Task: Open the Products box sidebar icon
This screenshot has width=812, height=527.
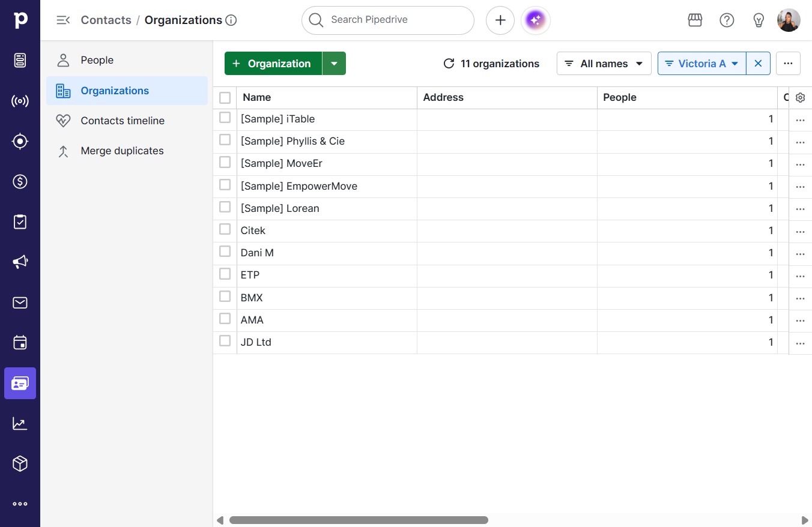Action: 20,464
